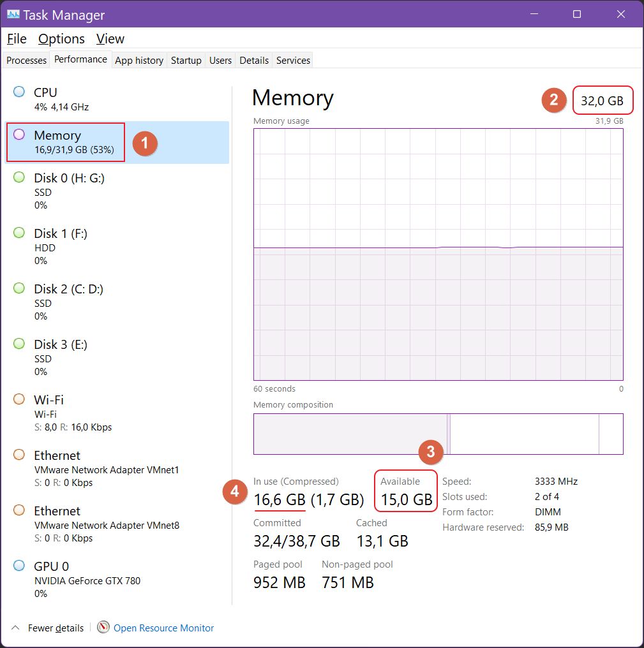Open Resource Monitor via the link

[x=163, y=628]
